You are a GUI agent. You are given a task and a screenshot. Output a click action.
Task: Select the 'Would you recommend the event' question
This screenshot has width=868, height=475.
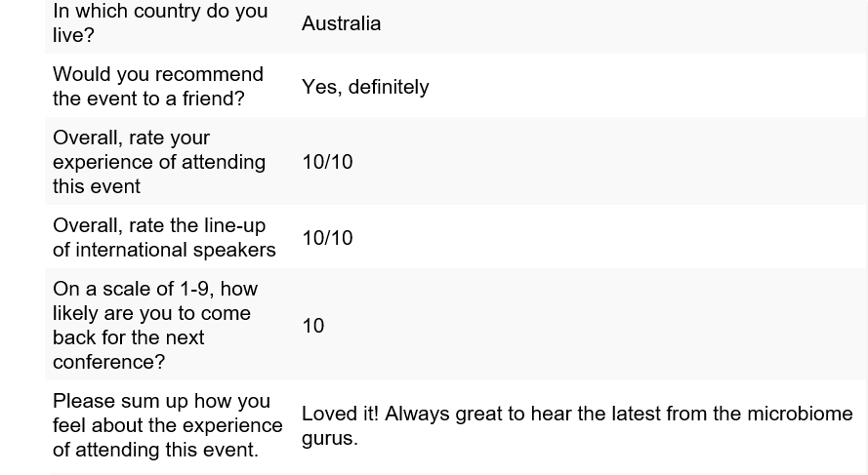[158, 86]
